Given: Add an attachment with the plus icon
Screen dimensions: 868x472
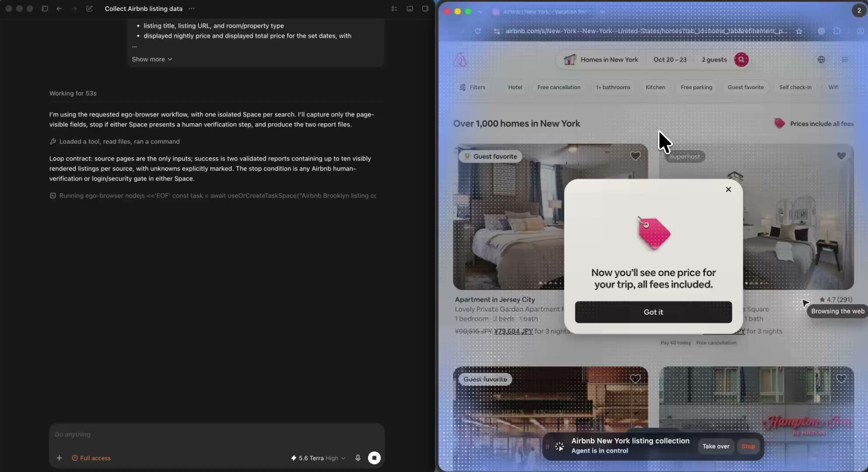Looking at the screenshot, I should click(59, 458).
